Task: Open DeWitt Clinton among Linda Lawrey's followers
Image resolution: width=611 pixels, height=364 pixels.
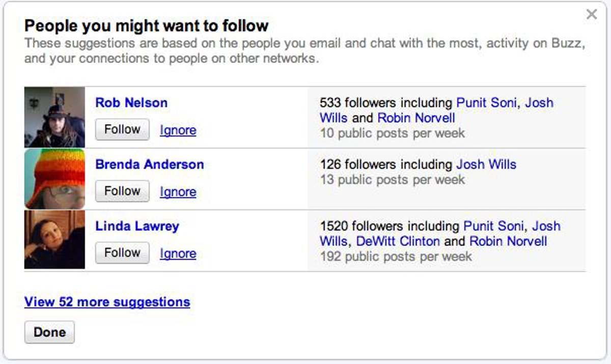Action: pyautogui.click(x=398, y=241)
